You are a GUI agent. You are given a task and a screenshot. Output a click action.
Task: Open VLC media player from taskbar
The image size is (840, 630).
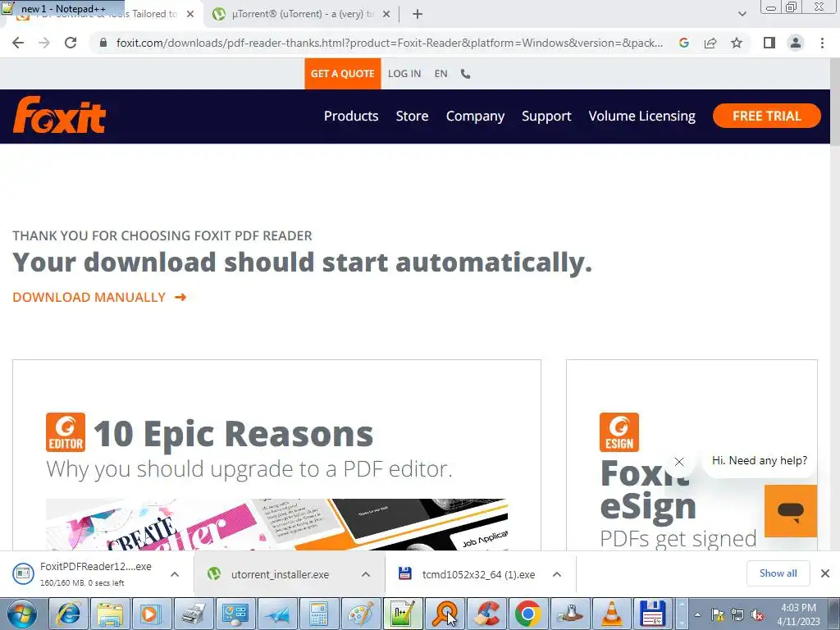coord(612,614)
